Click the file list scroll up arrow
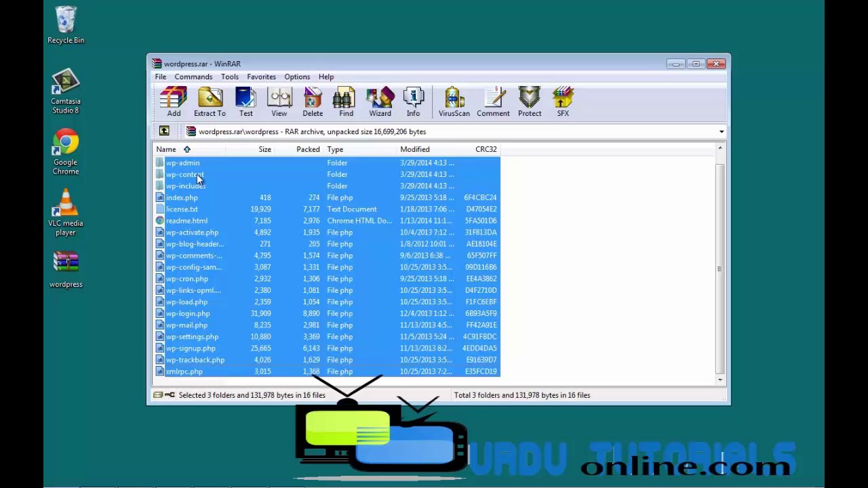 point(720,149)
